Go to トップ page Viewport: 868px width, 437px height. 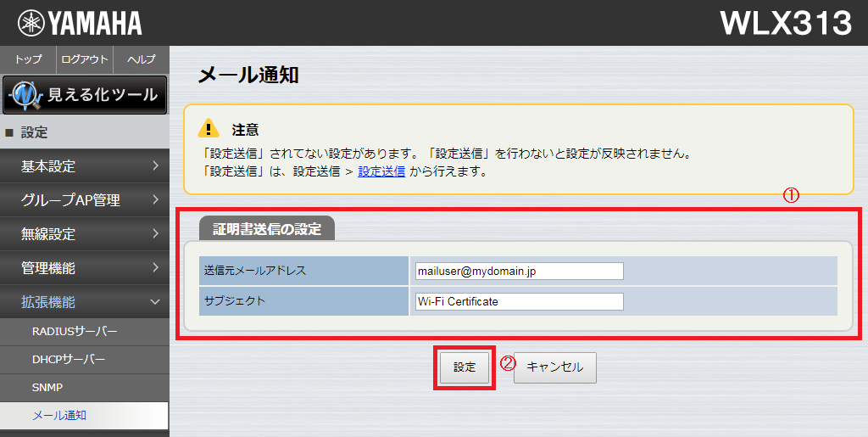point(28,59)
